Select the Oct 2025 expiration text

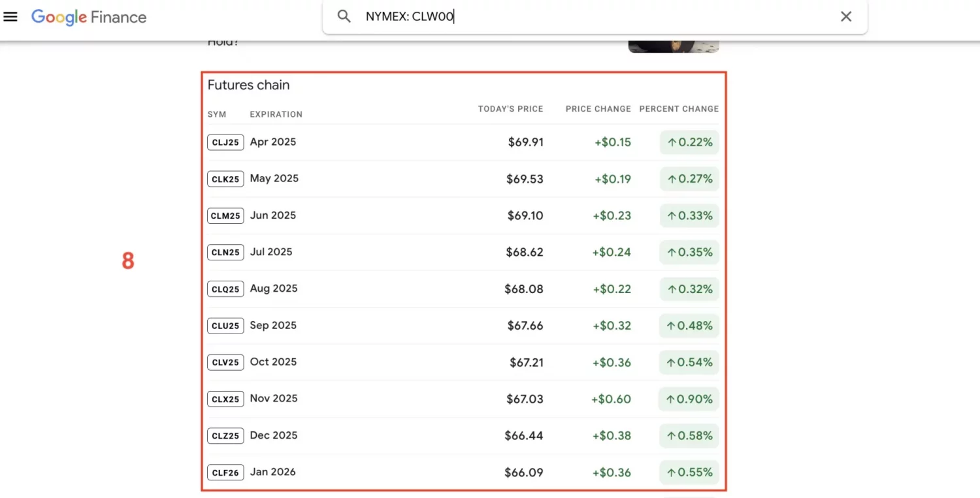273,362
